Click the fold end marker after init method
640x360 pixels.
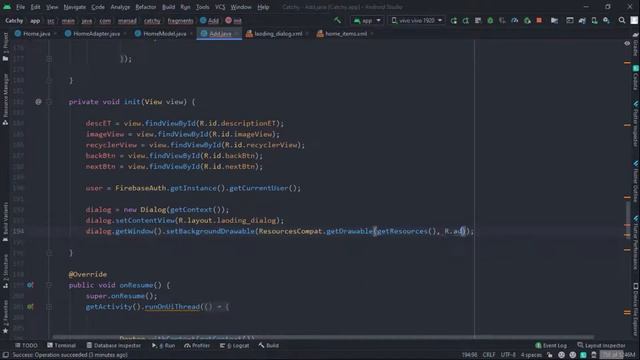(x=49, y=253)
